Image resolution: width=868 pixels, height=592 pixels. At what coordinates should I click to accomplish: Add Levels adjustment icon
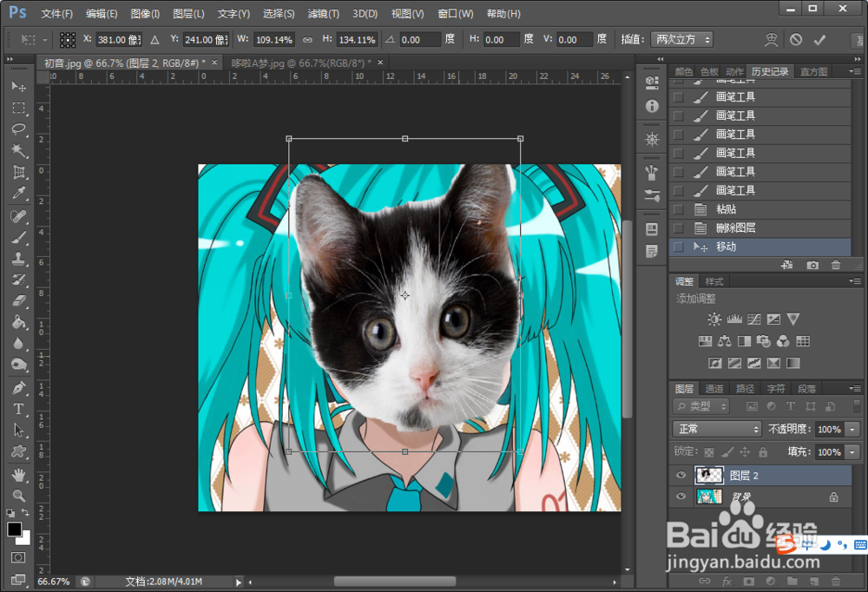click(x=734, y=319)
